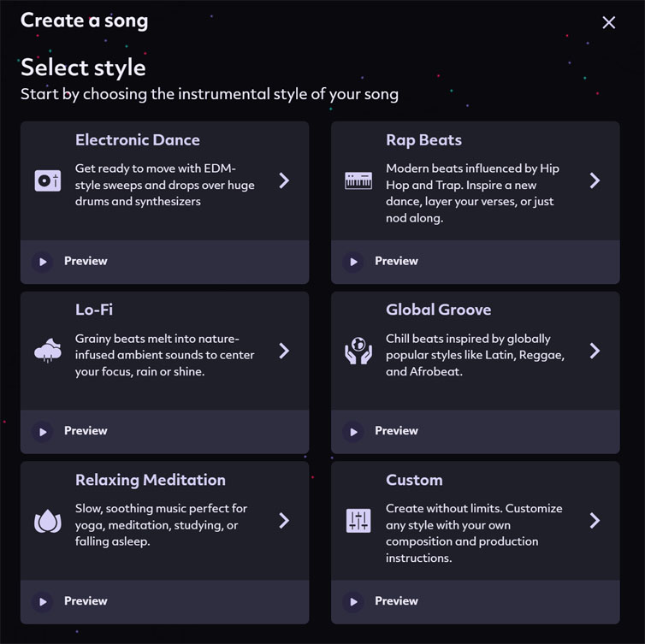Open Electronic Dance via its chevron arrow
This screenshot has width=645, height=644.
(284, 180)
